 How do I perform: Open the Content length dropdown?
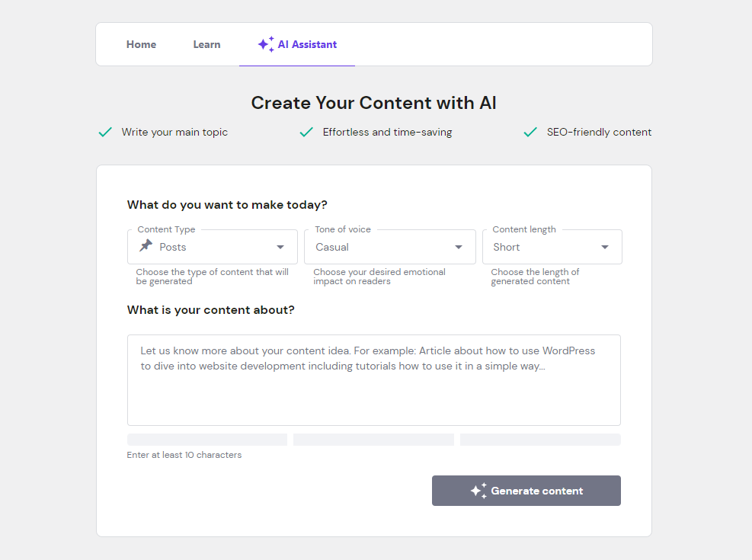point(604,247)
